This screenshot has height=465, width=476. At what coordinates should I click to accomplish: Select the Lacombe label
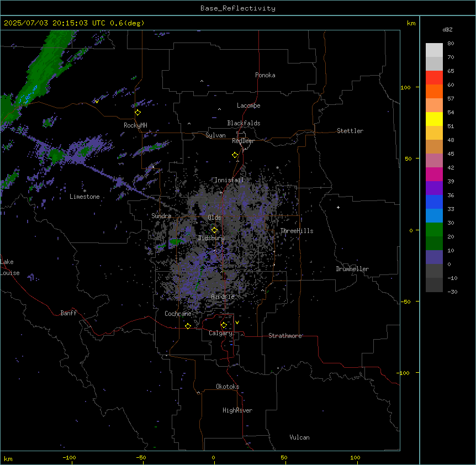(x=248, y=105)
